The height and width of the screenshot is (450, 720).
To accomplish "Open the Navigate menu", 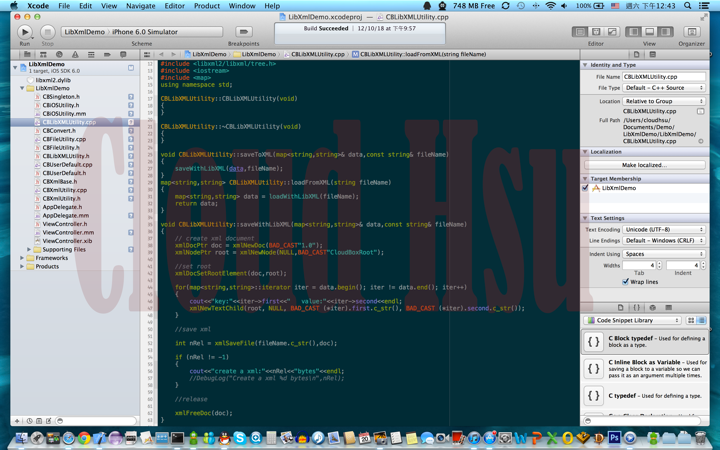I will pyautogui.click(x=141, y=6).
